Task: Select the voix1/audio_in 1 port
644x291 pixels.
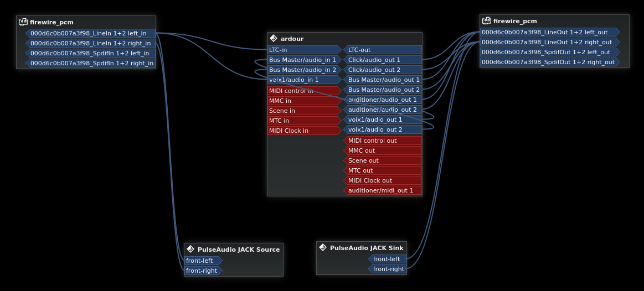Action: coord(305,80)
